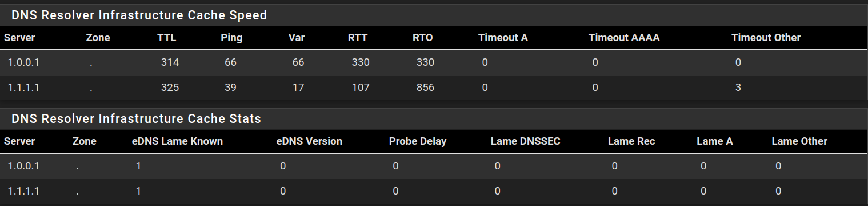This screenshot has height=206, width=868.
Task: Select the RTO column header
Action: point(423,38)
